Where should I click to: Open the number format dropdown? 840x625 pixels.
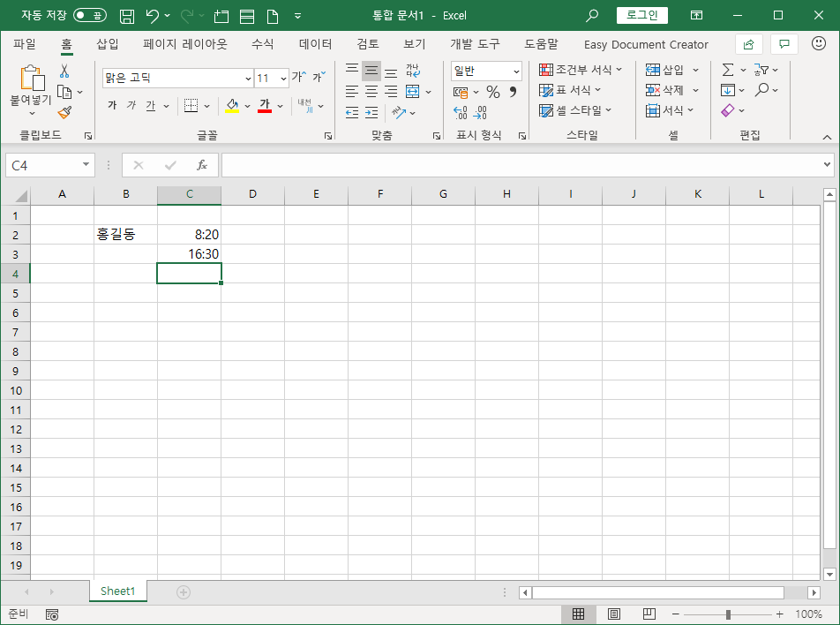coord(516,71)
